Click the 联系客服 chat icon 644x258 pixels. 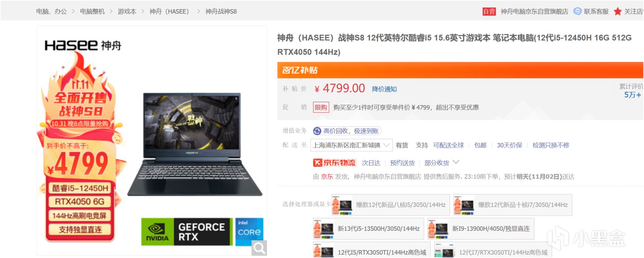(x=577, y=11)
